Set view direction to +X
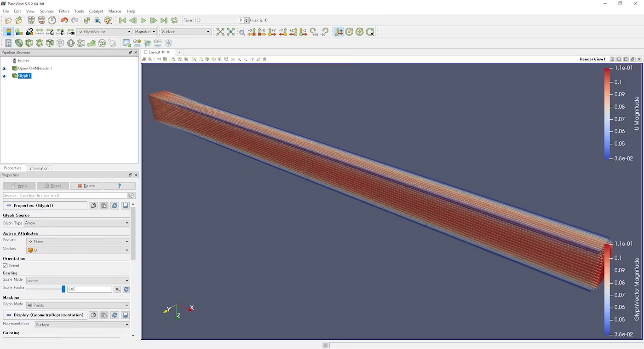 coord(252,32)
